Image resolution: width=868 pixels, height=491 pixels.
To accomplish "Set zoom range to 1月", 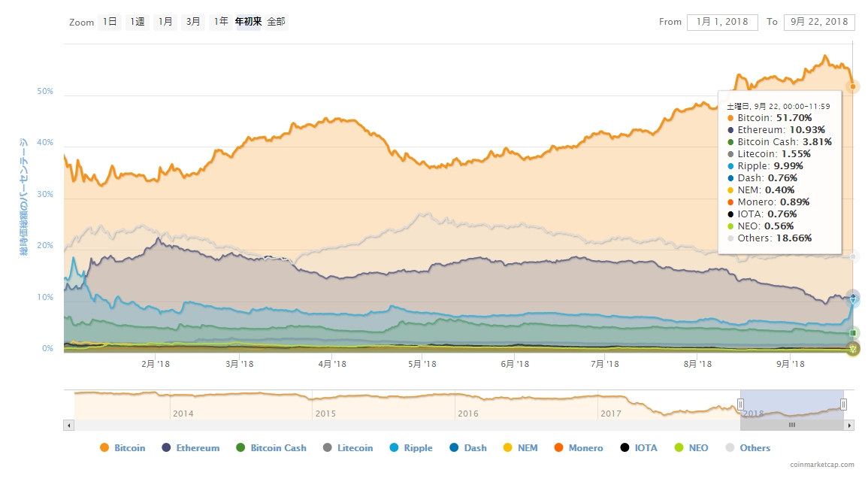I will (165, 22).
